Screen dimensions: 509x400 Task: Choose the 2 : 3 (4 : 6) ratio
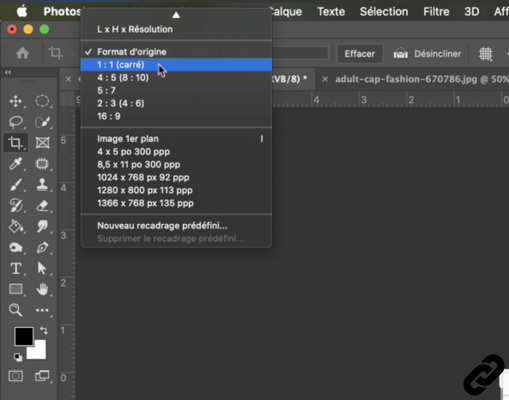176,103
